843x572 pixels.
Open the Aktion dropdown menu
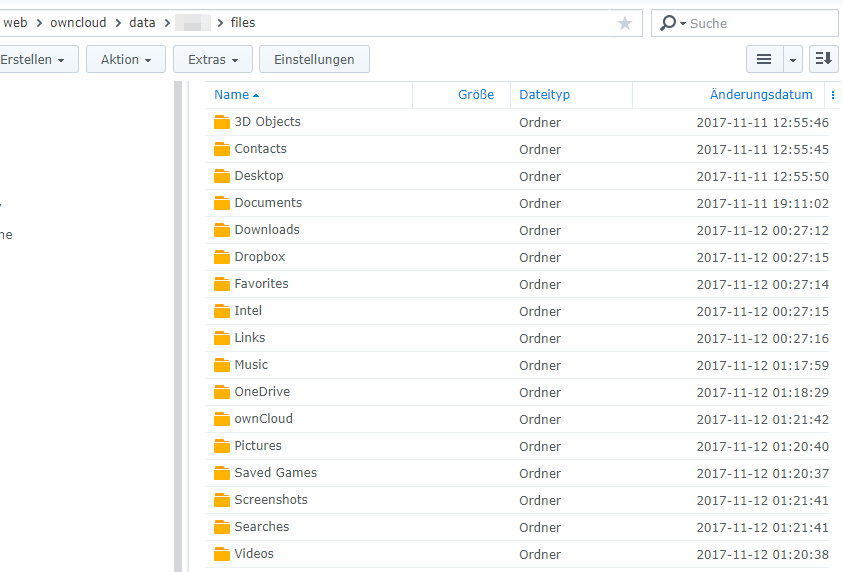(125, 60)
